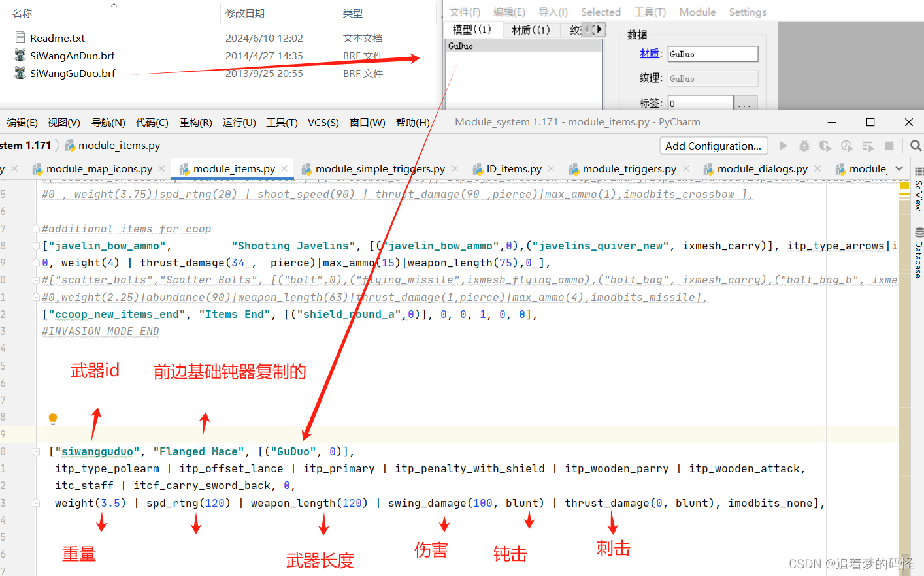Sort Explorer by 修改日期 column header
Image resolution: width=924 pixels, height=576 pixels.
[x=245, y=13]
